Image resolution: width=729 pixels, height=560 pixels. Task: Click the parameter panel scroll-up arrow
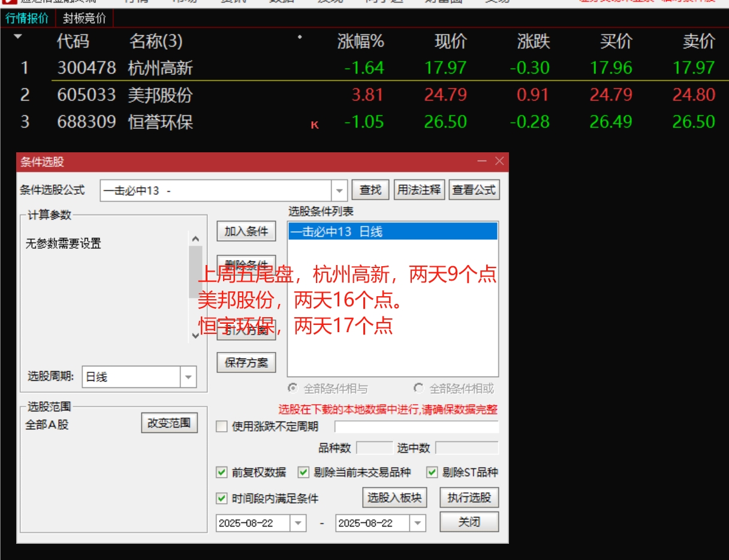pyautogui.click(x=195, y=239)
